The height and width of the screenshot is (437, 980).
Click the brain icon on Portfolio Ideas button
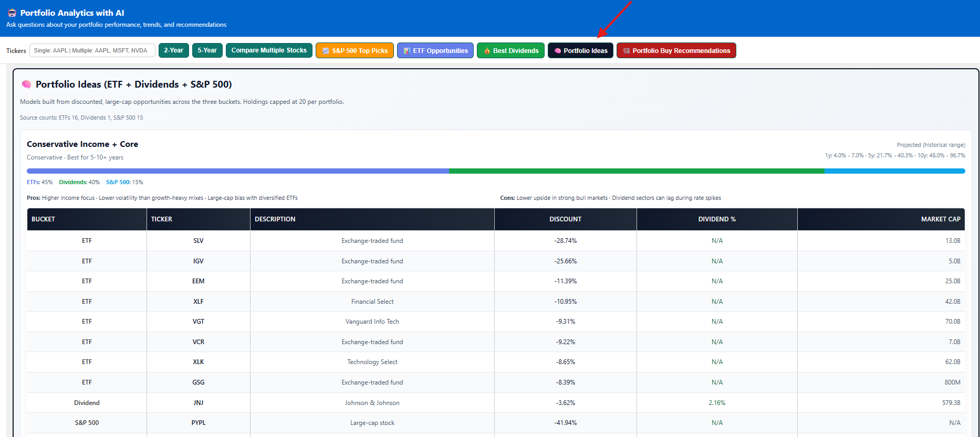(557, 51)
